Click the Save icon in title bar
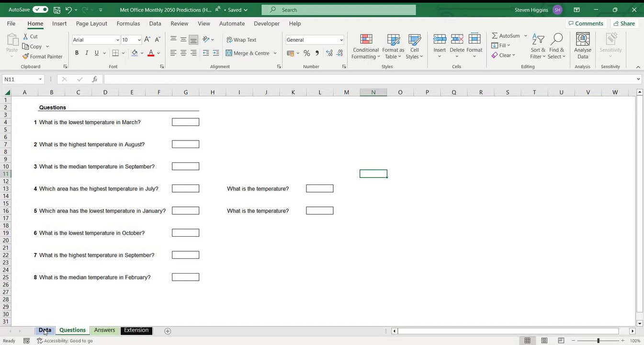644x345 pixels. pos(57,10)
